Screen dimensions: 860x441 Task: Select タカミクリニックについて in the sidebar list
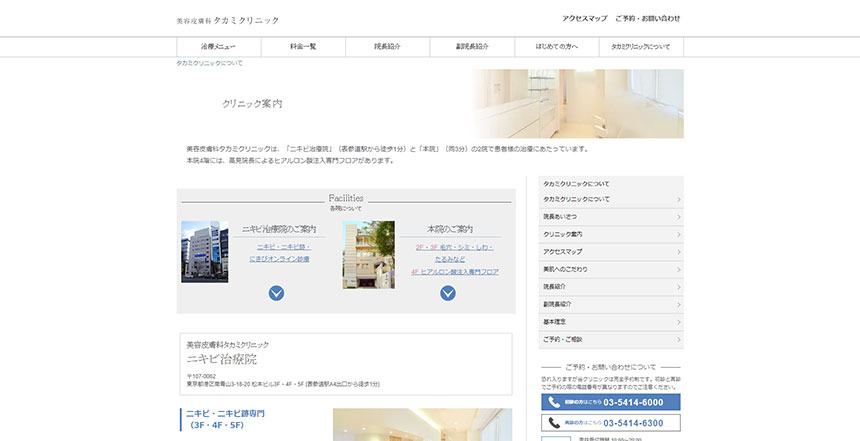612,200
